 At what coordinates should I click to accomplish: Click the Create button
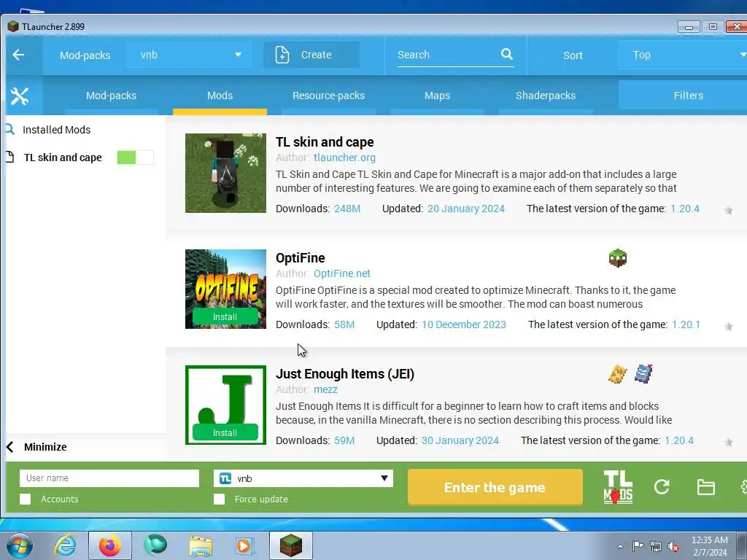click(x=311, y=55)
